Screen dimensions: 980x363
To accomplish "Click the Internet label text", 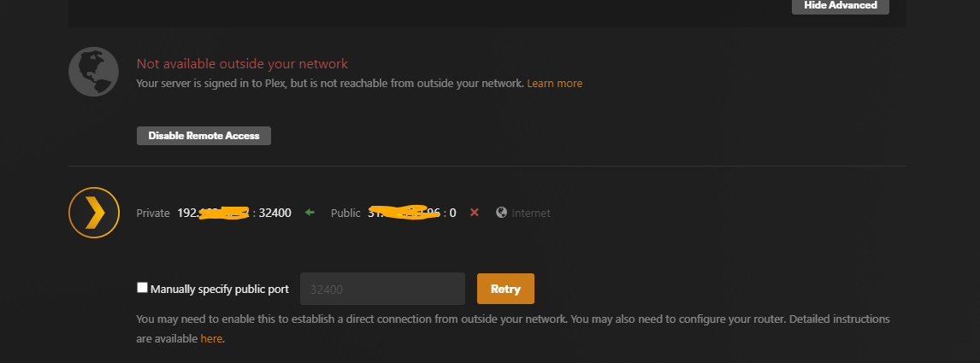I will pos(531,213).
